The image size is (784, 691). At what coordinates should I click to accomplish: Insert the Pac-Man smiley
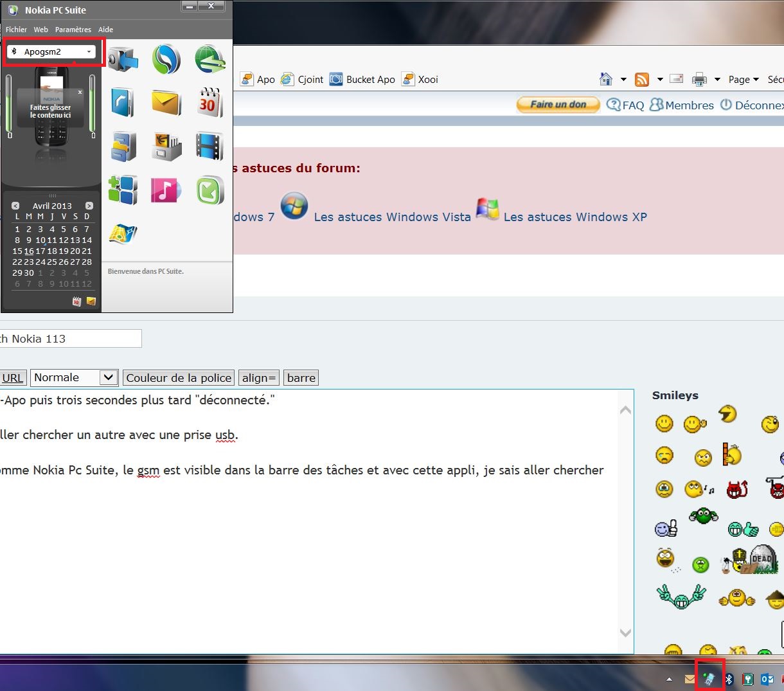727,413
